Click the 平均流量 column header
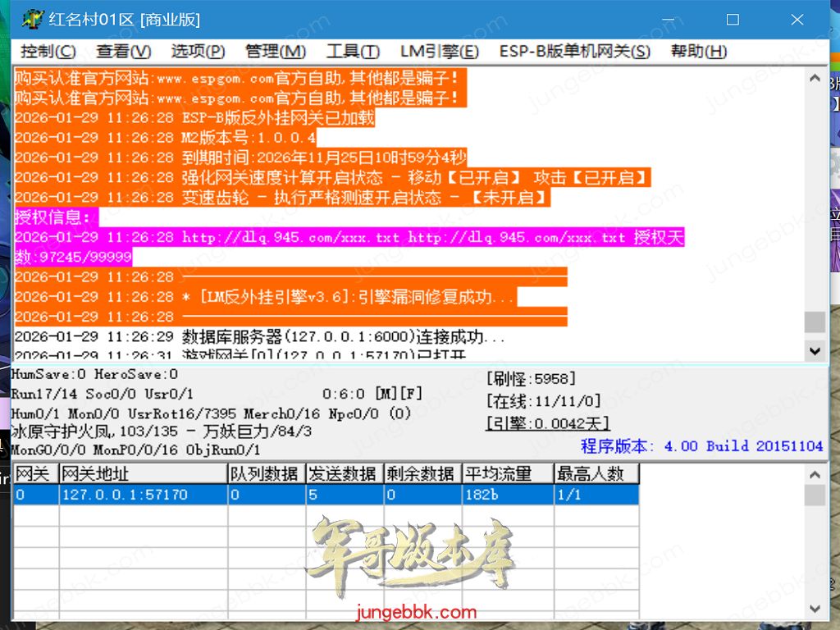This screenshot has height=630, width=840. pyautogui.click(x=507, y=474)
